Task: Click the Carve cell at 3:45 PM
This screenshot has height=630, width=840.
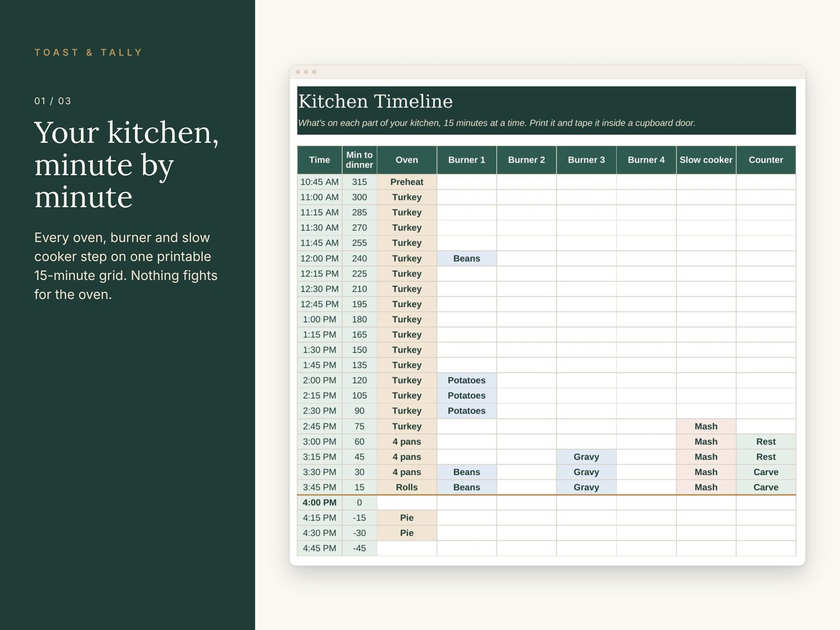Action: (x=766, y=488)
